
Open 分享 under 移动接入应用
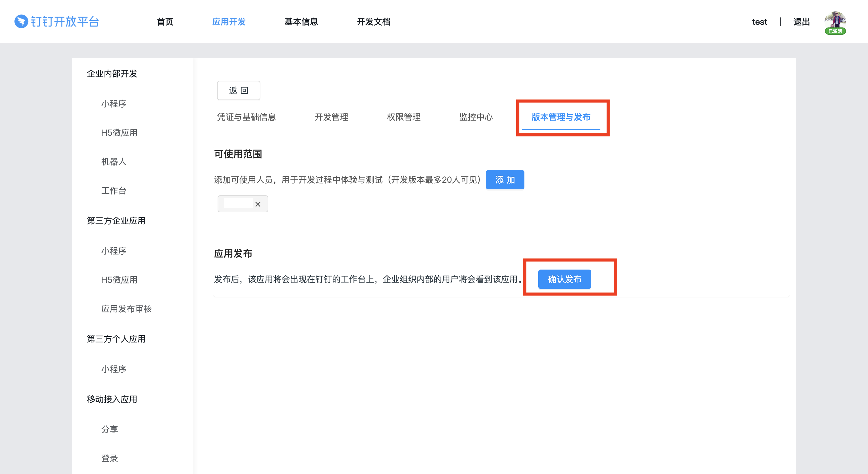tap(109, 429)
